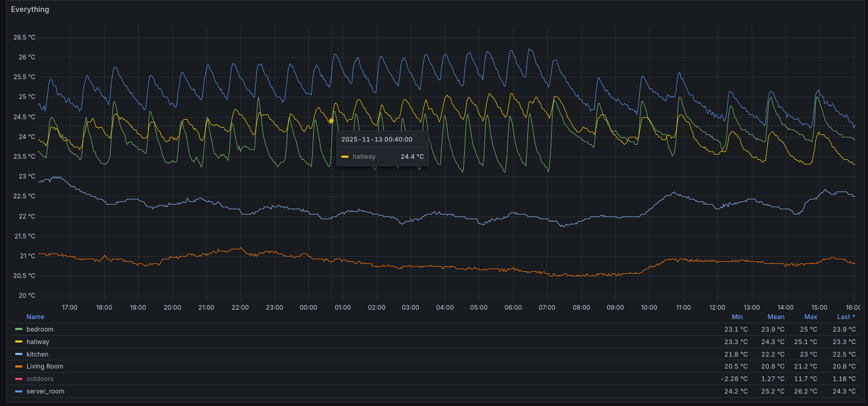Sort legend by the Name column
Viewport: 868px width, 406px height.
click(35, 317)
